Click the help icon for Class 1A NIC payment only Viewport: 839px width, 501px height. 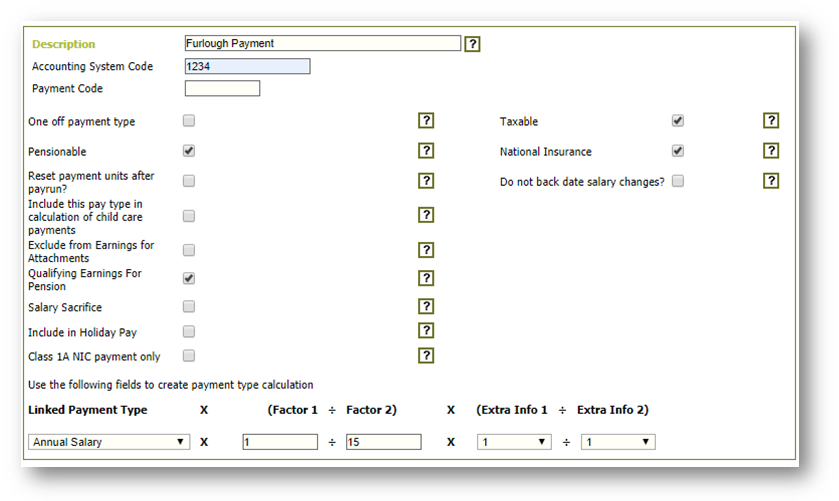(426, 355)
